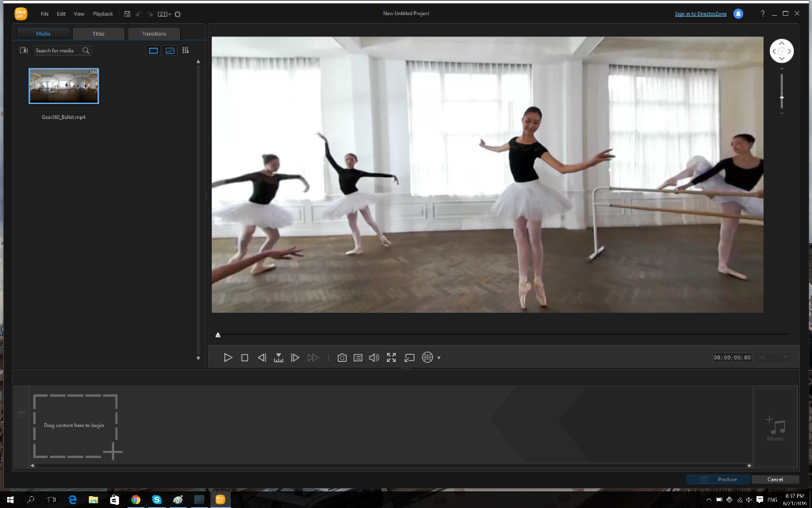Click the preview zoom slider
Image resolution: width=812 pixels, height=508 pixels.
coord(782,97)
